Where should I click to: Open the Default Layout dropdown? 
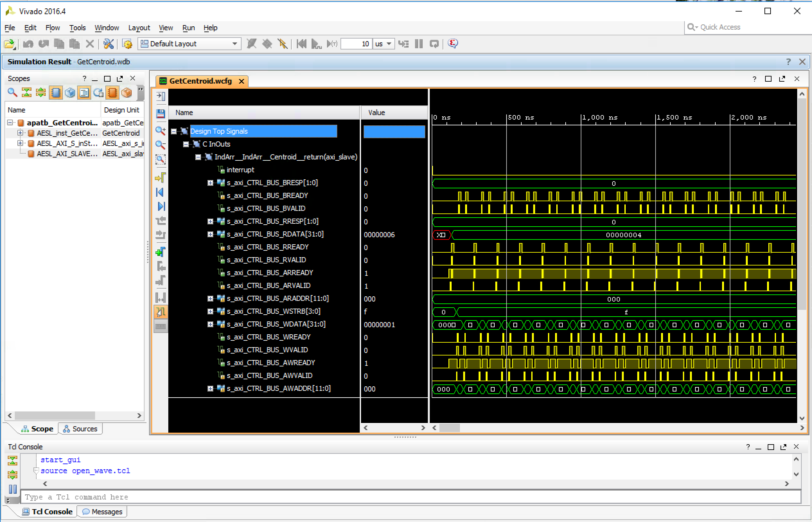(x=189, y=44)
